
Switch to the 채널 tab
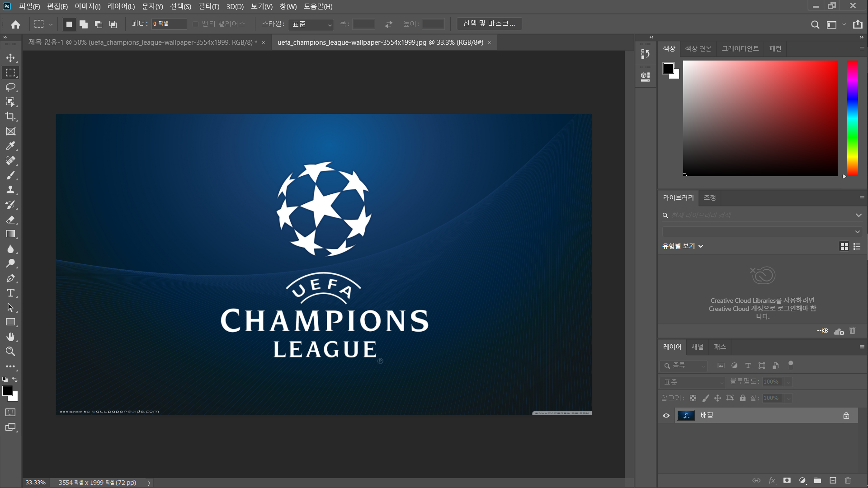[x=697, y=347]
